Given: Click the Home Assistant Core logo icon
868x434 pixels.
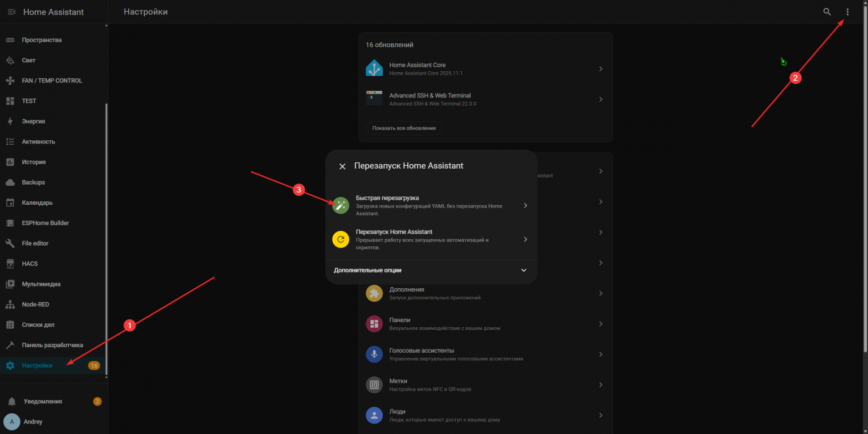Looking at the screenshot, I should coord(374,69).
